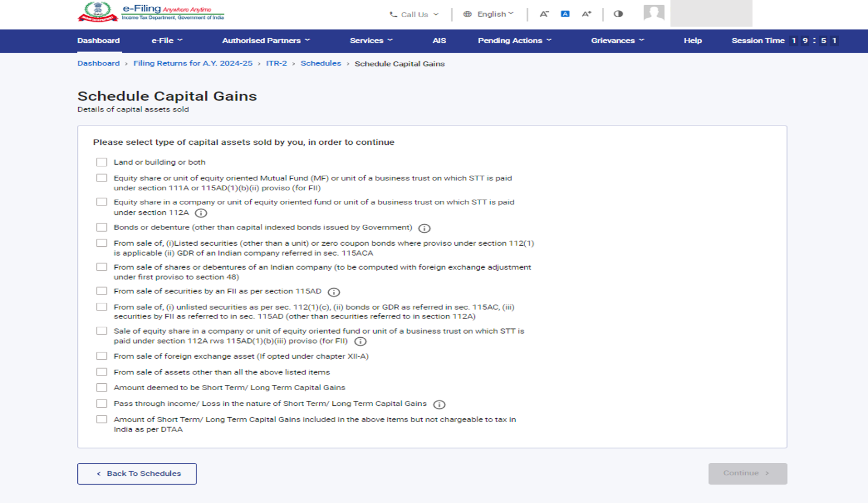Click the decrease font size icon
Image resolution: width=868 pixels, height=503 pixels.
click(544, 14)
